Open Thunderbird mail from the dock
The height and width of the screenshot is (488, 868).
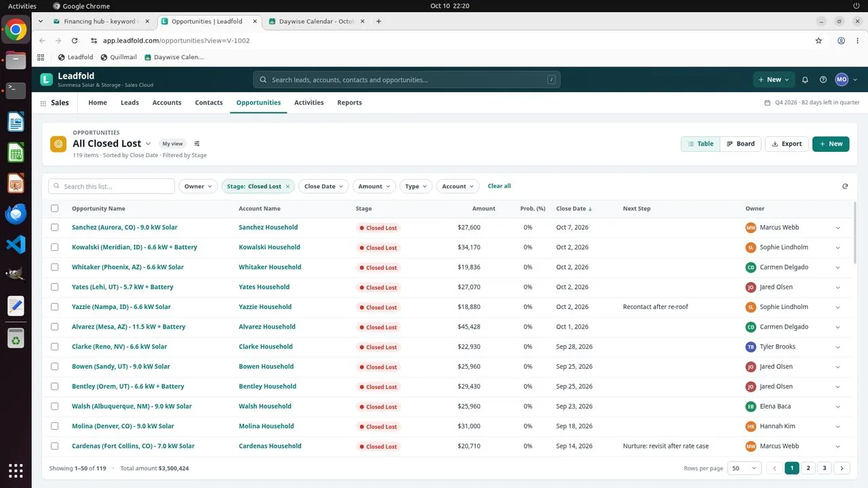pos(16,214)
